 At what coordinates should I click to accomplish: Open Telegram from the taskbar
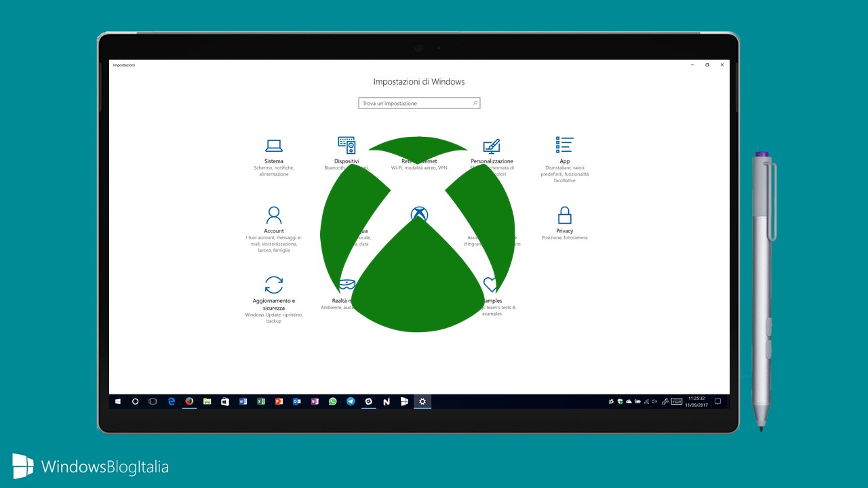[351, 401]
